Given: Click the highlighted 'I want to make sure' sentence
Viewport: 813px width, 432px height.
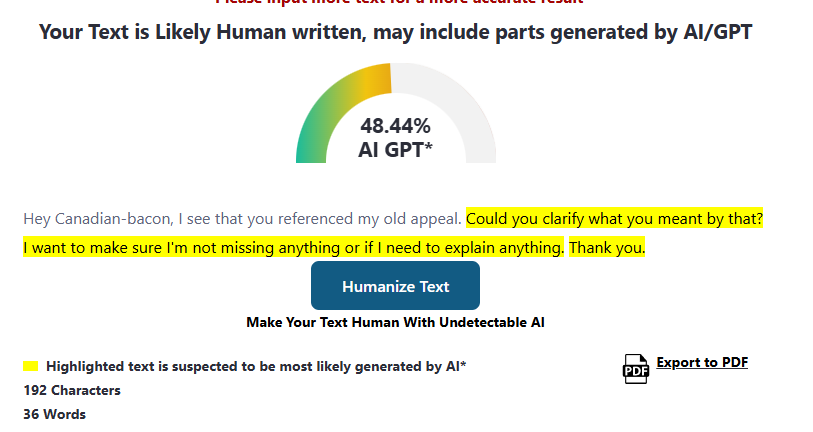Looking at the screenshot, I should (x=294, y=247).
